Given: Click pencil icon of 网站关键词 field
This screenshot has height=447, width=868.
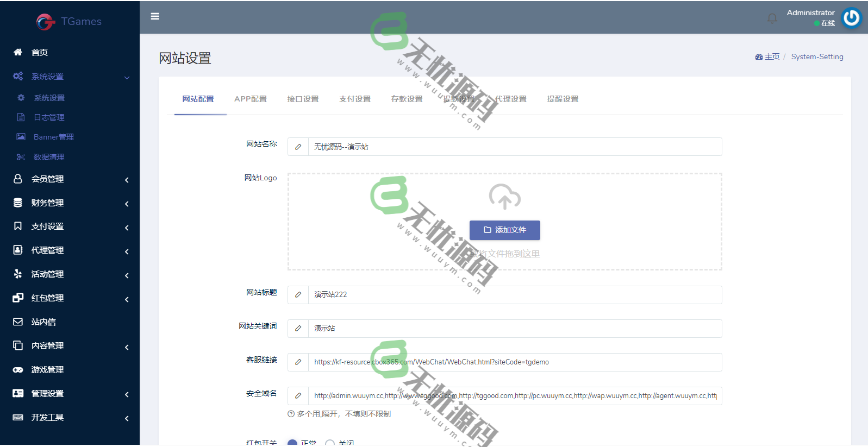Looking at the screenshot, I should pos(298,328).
